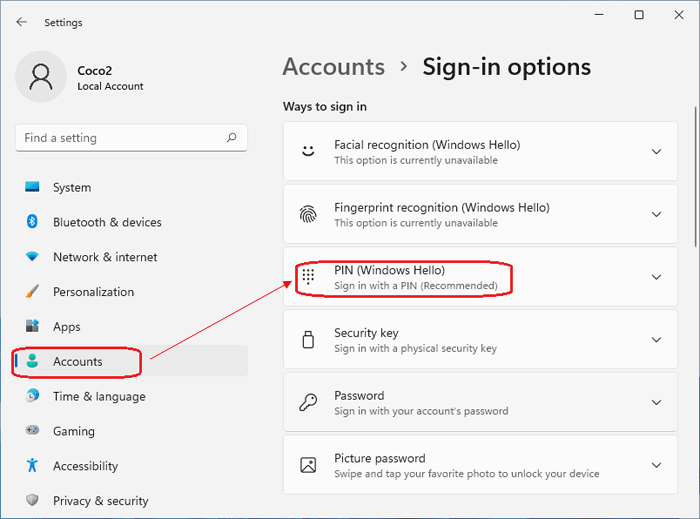This screenshot has width=700, height=519.
Task: Expand PIN (Windows Hello) chevron
Action: pos(656,277)
